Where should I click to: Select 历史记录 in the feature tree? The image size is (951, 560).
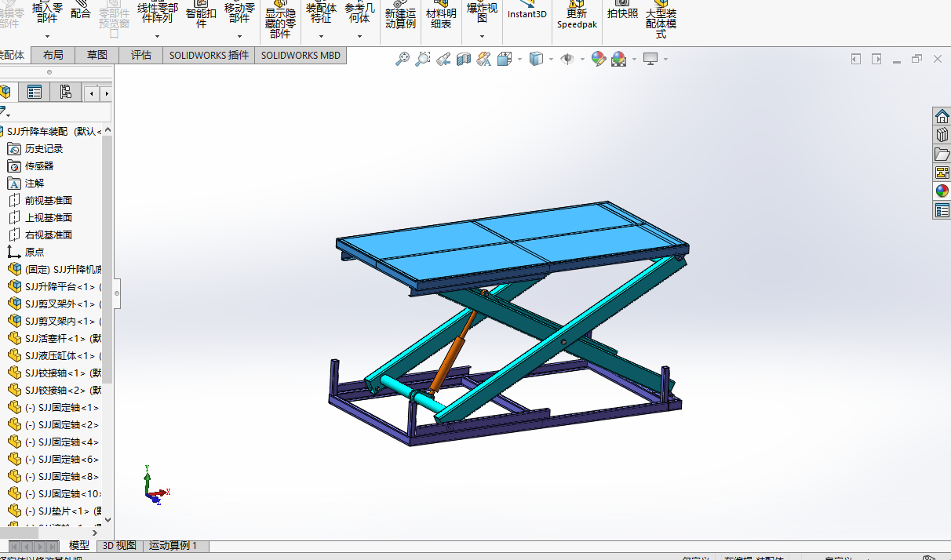[x=44, y=149]
